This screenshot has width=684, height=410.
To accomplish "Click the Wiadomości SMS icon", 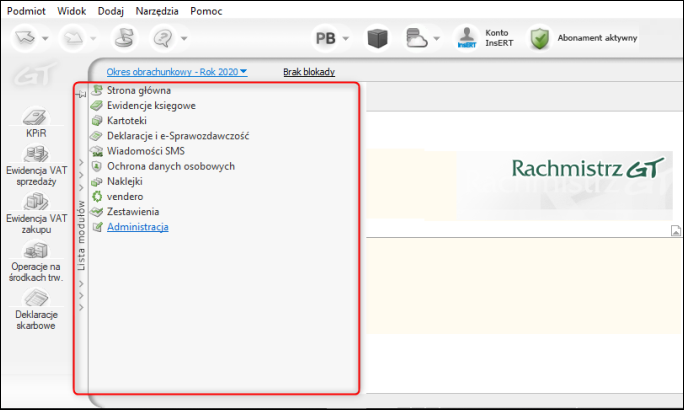I will pos(96,151).
